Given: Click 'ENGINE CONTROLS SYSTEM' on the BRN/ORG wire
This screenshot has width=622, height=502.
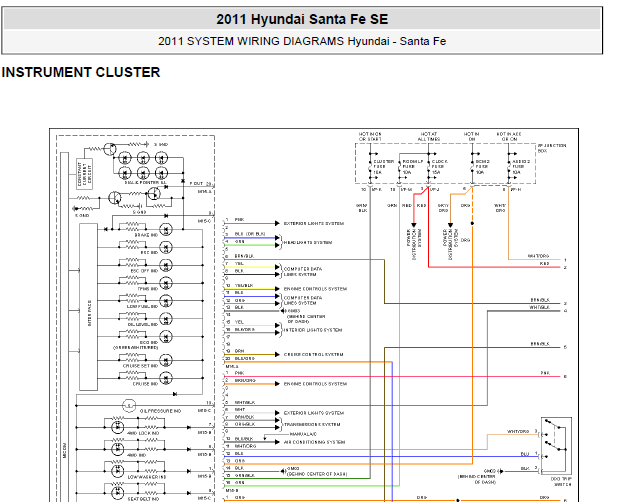Looking at the screenshot, I should 315,384.
